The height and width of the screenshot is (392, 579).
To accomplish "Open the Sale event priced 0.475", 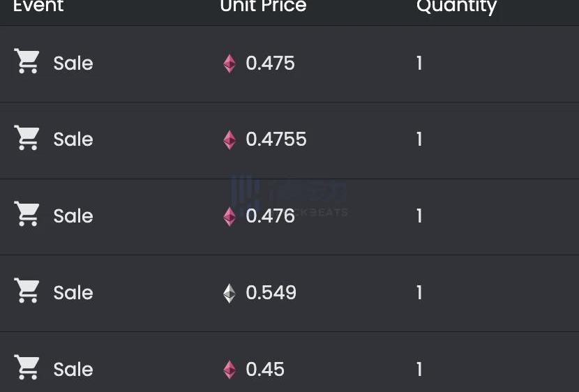I will (73, 63).
